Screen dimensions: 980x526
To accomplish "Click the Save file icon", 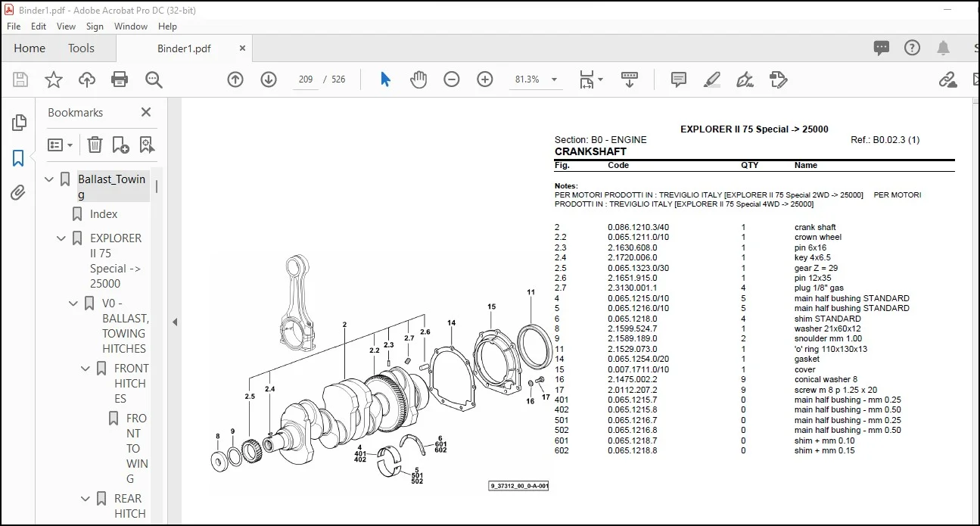I will tap(20, 79).
